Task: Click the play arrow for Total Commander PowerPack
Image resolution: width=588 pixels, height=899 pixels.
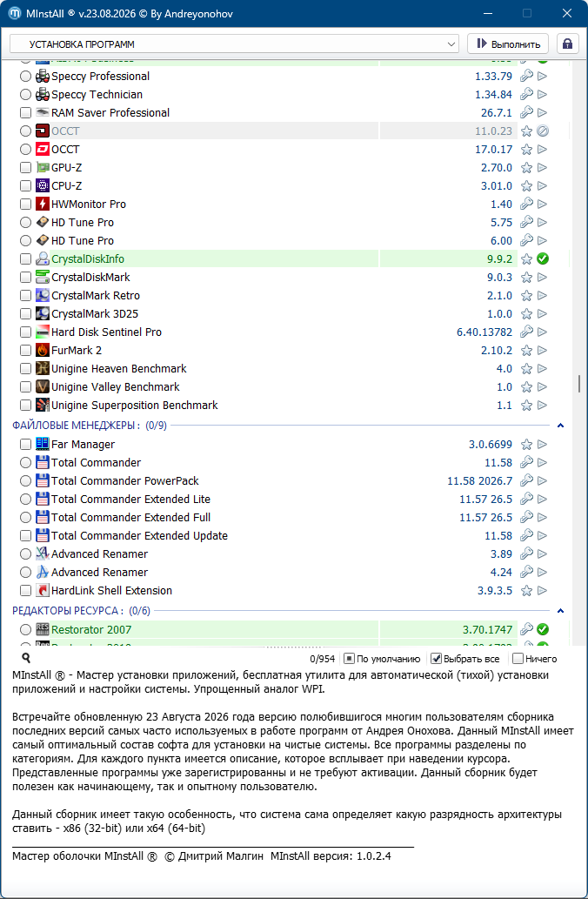Action: pyautogui.click(x=543, y=480)
